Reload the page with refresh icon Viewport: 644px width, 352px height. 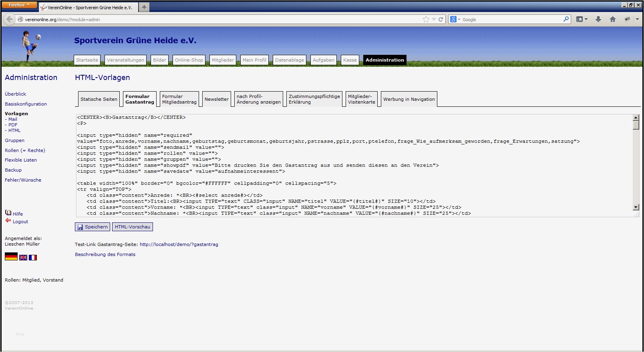click(x=441, y=19)
